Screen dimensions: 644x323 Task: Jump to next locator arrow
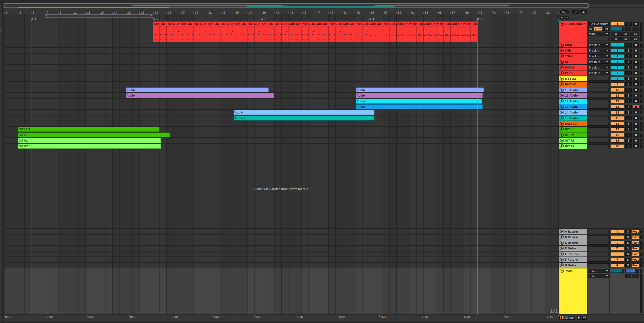click(x=567, y=18)
